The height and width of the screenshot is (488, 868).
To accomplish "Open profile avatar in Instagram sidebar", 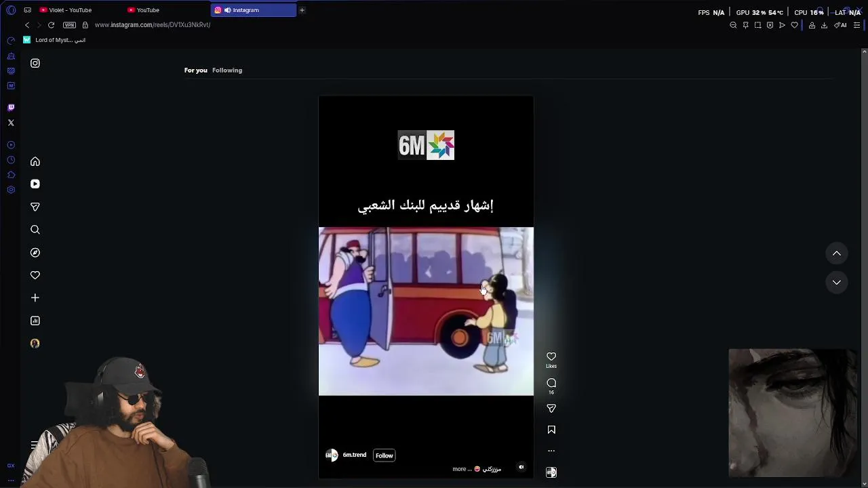I will click(x=35, y=343).
